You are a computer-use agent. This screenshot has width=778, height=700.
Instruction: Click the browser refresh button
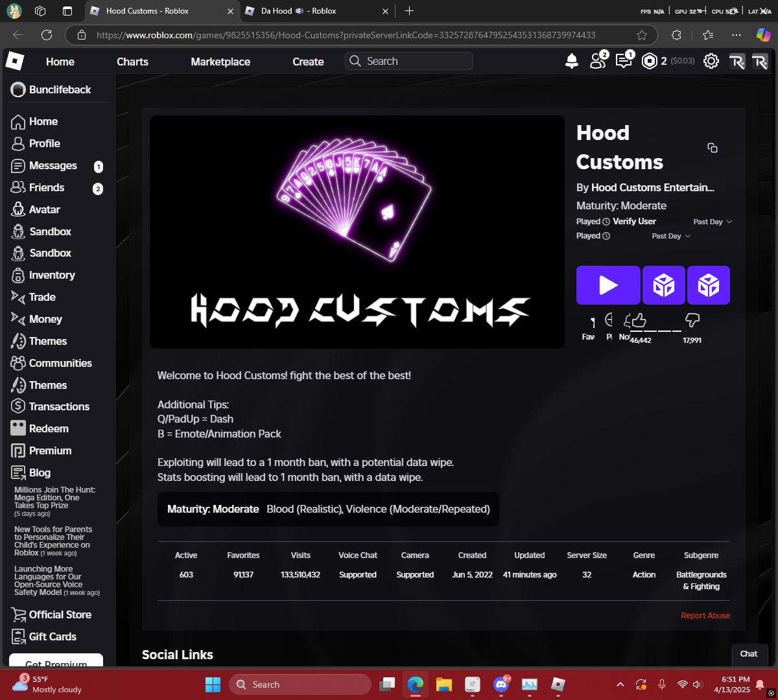tap(47, 35)
